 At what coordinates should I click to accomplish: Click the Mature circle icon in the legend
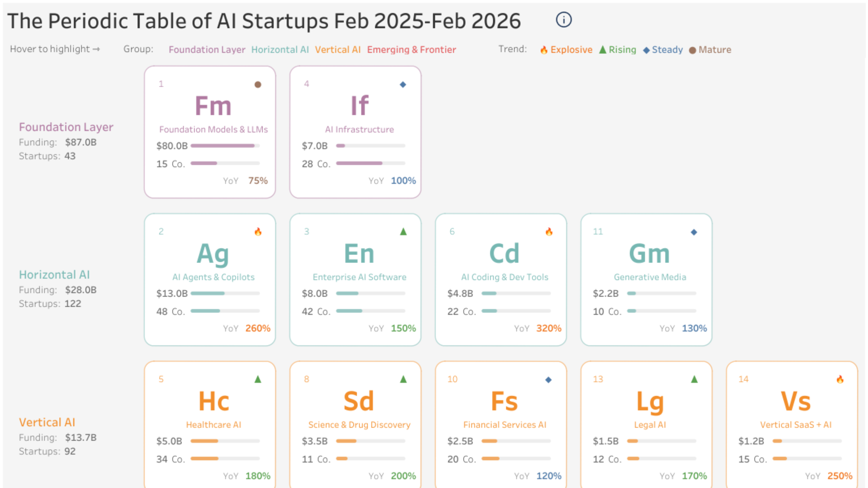693,50
